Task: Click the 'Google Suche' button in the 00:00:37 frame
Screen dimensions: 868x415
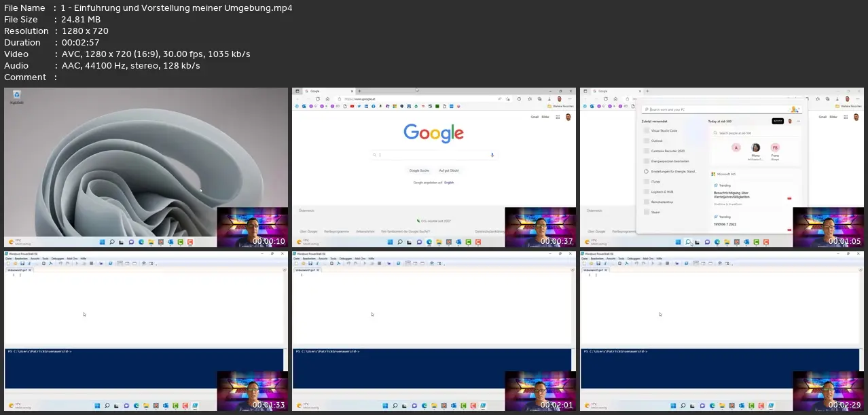Action: point(419,170)
